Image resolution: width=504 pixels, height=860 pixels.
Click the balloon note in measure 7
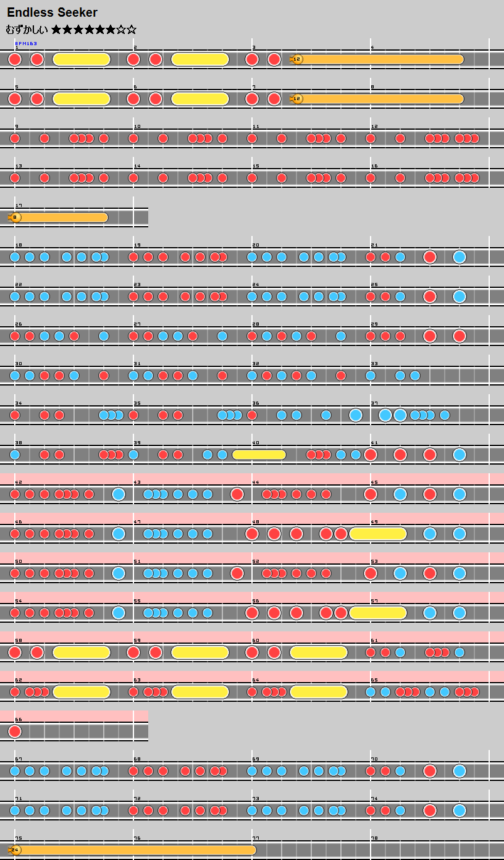(x=297, y=99)
